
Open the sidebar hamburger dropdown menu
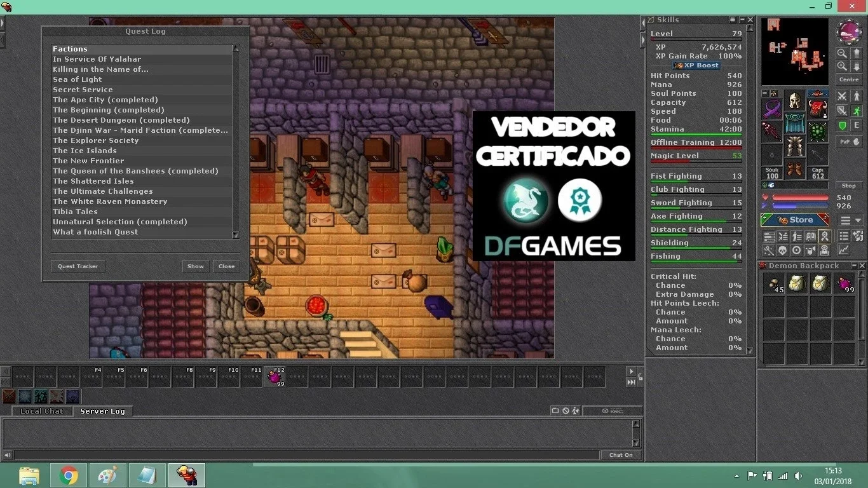tap(850, 220)
